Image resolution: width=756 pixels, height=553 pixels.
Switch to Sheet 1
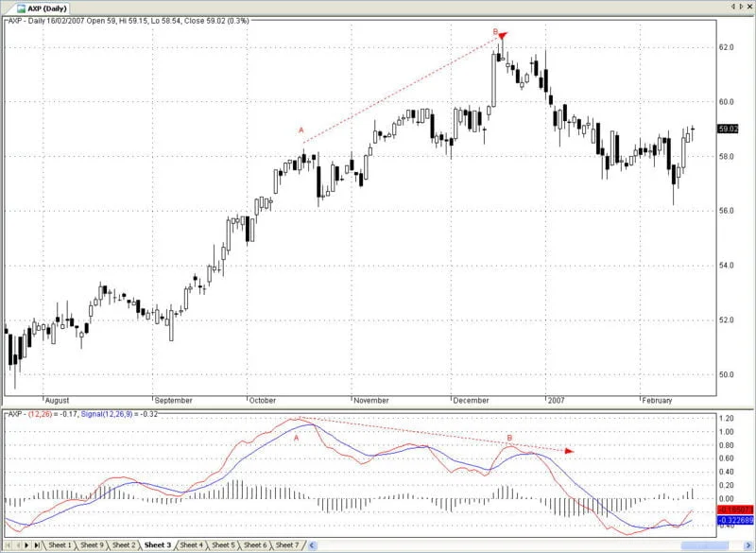click(60, 544)
